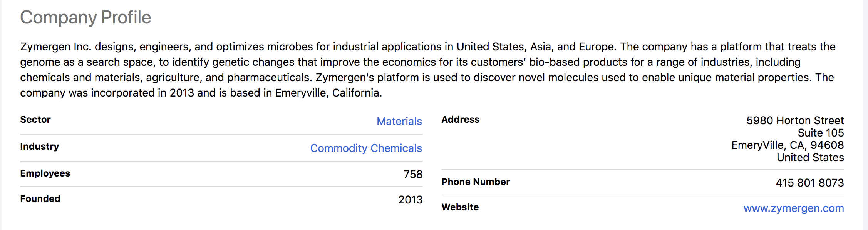Click the EmeryVille, CA, 94608 line
The height and width of the screenshot is (230, 868).
click(787, 145)
